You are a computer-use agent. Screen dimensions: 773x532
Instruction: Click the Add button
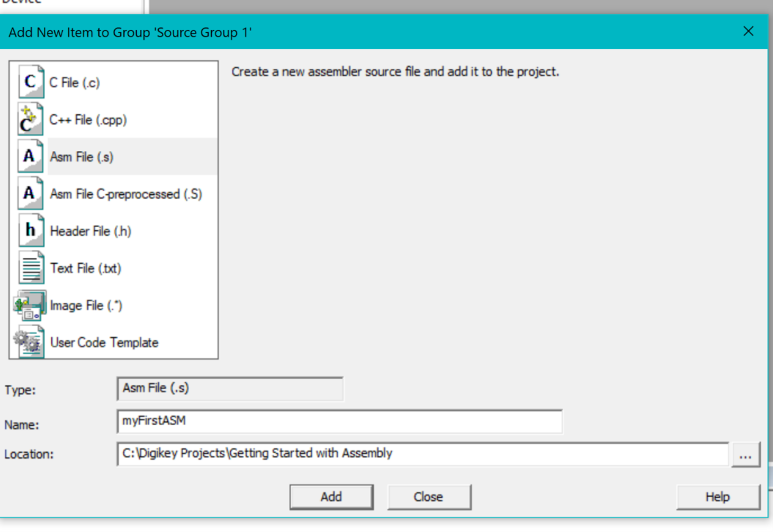tap(332, 497)
